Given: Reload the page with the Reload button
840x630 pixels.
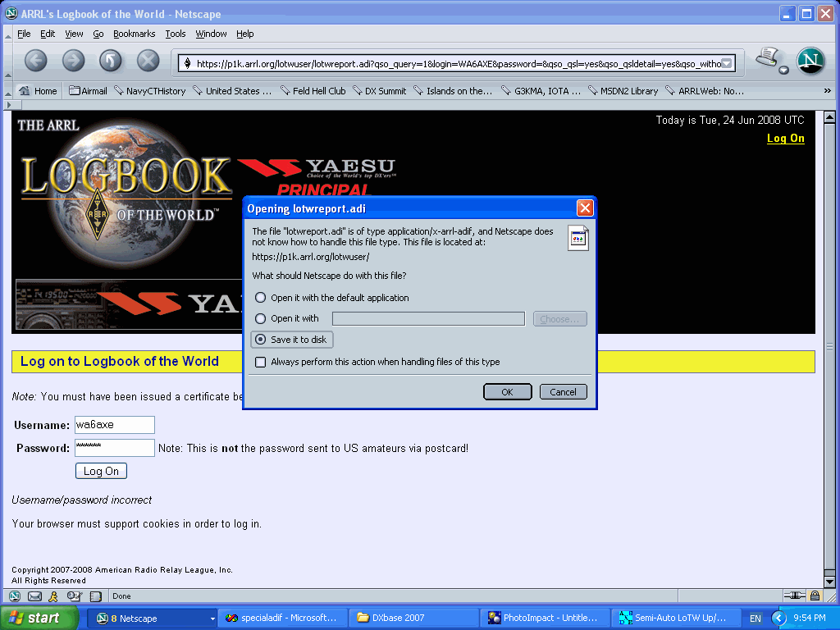Looking at the screenshot, I should click(x=111, y=61).
